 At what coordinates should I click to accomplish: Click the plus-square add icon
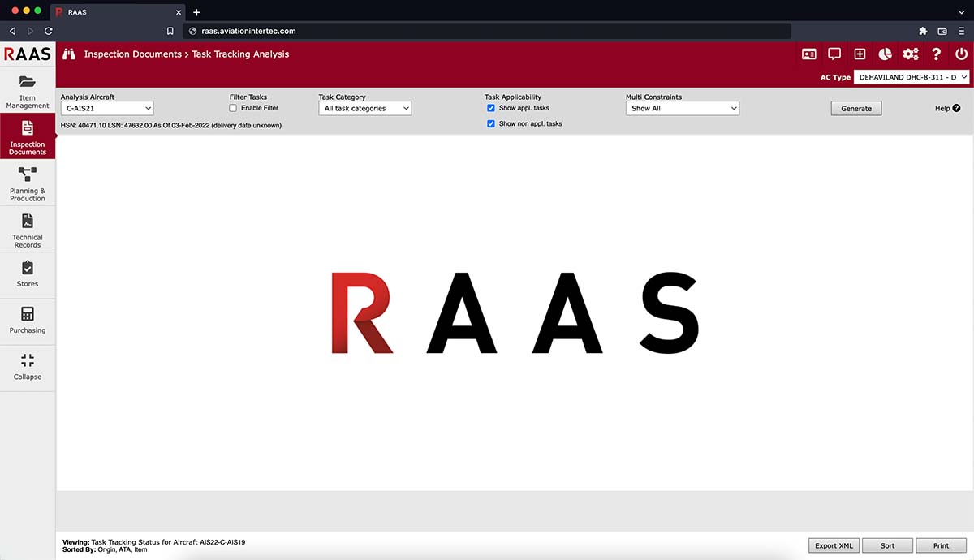tap(860, 54)
